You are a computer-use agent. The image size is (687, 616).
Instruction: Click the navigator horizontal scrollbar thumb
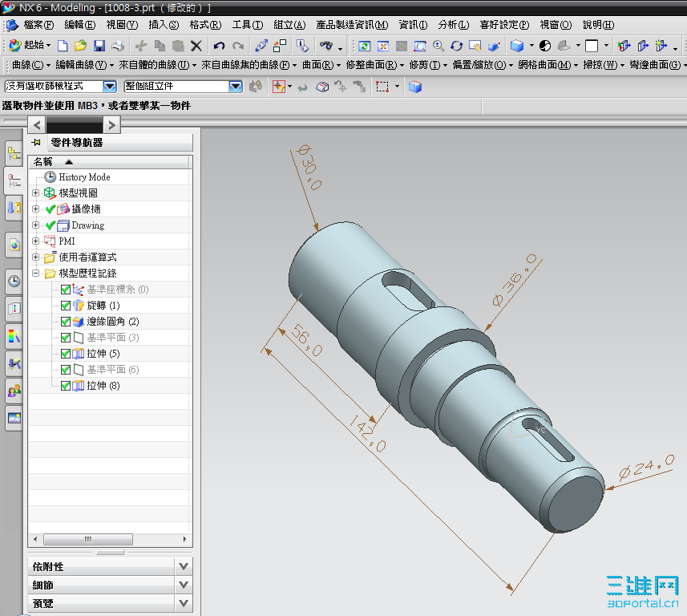pos(88,539)
